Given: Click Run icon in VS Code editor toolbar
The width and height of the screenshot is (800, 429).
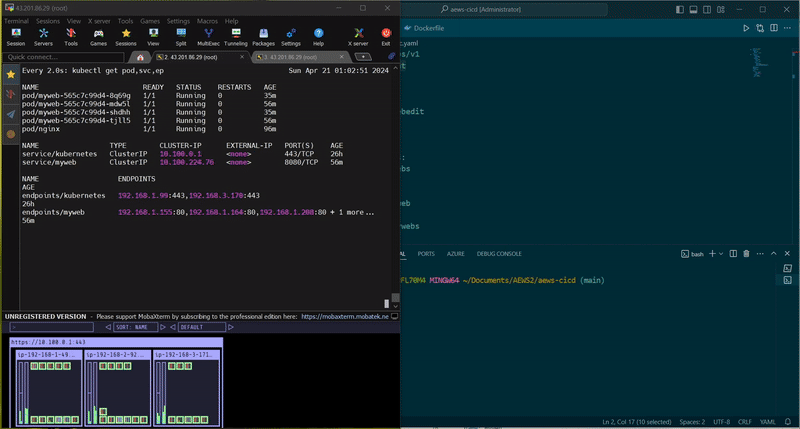Looking at the screenshot, I should tap(746, 28).
